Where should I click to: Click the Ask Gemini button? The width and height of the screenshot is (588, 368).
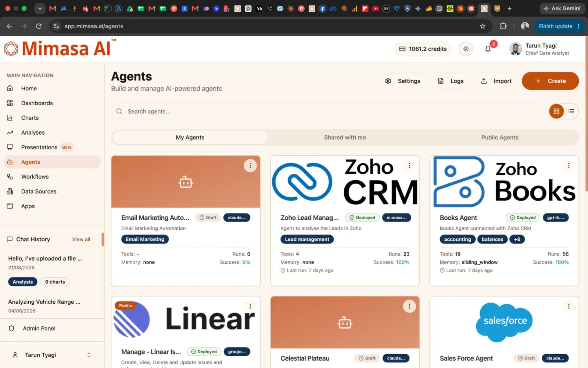tap(562, 8)
